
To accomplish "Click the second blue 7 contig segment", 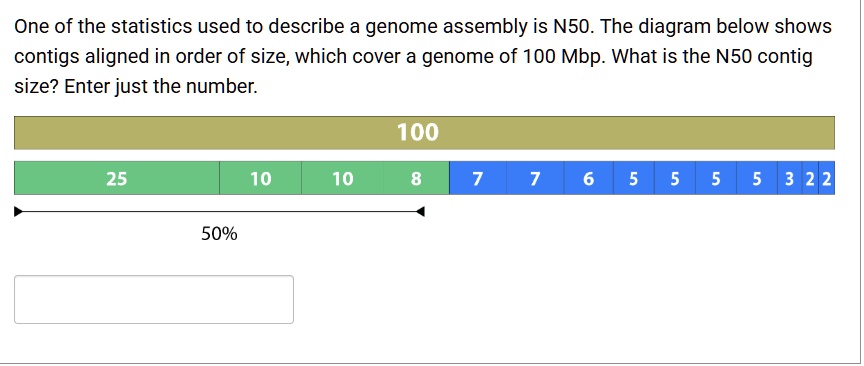I will click(x=536, y=178).
